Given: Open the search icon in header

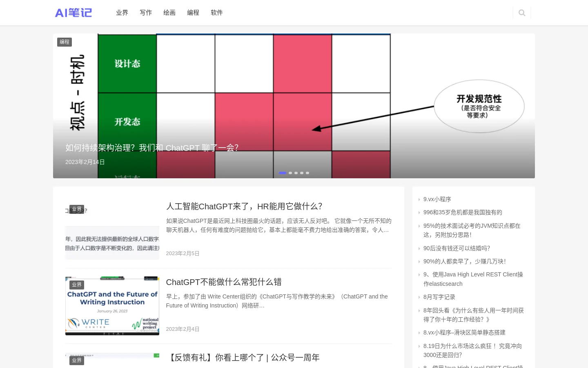Looking at the screenshot, I should click(522, 13).
